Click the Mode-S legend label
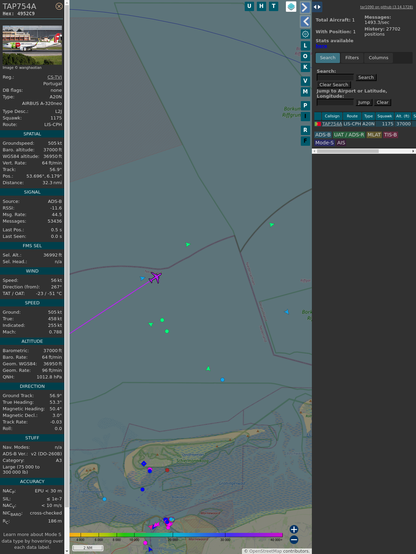The image size is (416, 554). 324,142
